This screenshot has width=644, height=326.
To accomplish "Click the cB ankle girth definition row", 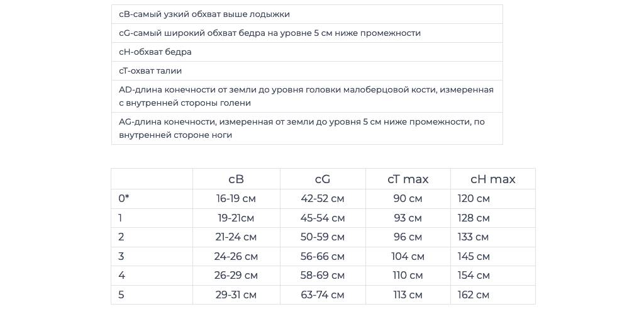I will [x=307, y=14].
